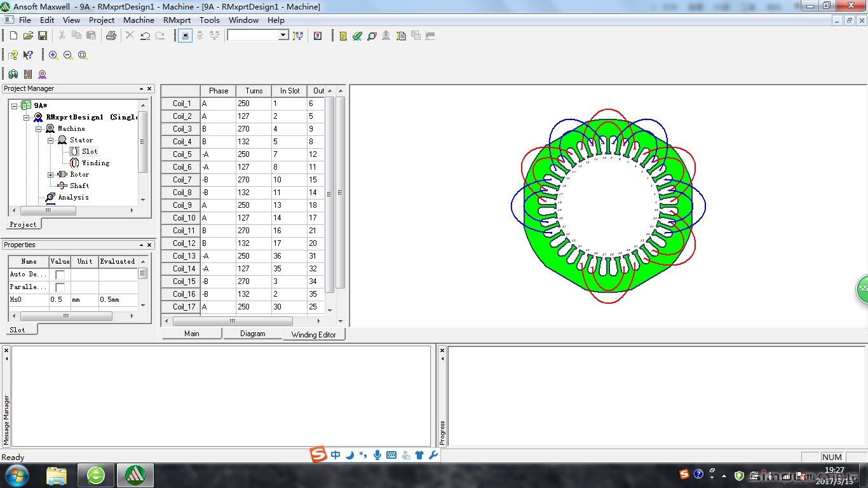Image resolution: width=868 pixels, height=488 pixels.
Task: Select the Coil_9 row header
Action: click(181, 205)
